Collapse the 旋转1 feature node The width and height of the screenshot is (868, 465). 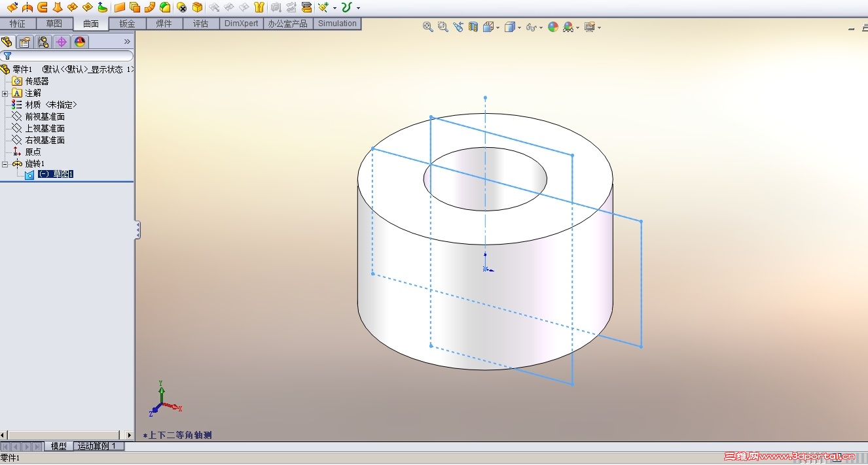(5, 164)
